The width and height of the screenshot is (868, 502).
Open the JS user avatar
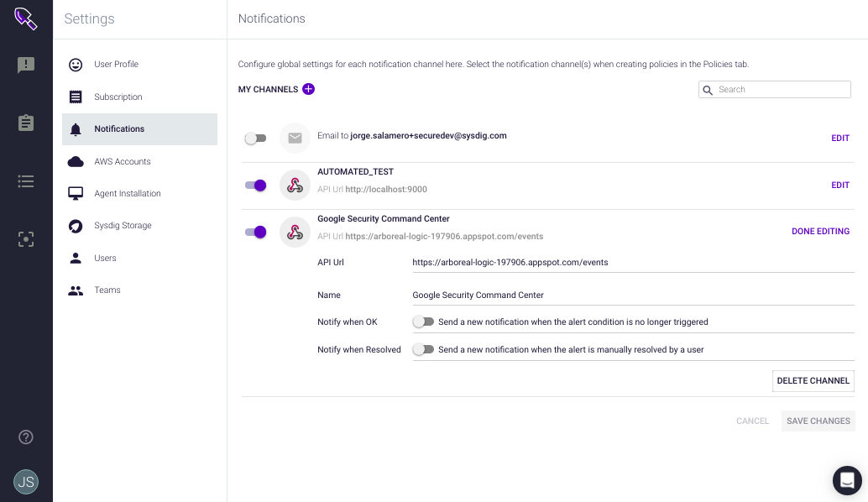[x=26, y=482]
